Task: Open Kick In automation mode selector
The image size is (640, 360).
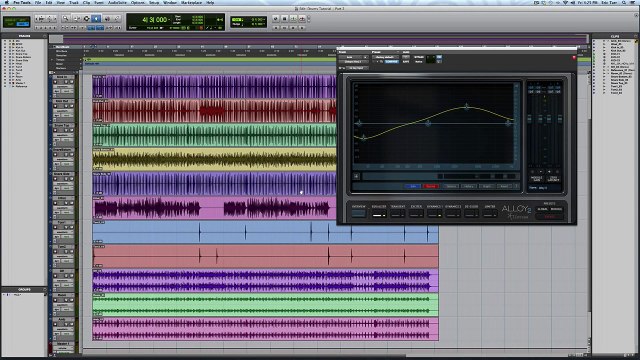Action: point(66,91)
